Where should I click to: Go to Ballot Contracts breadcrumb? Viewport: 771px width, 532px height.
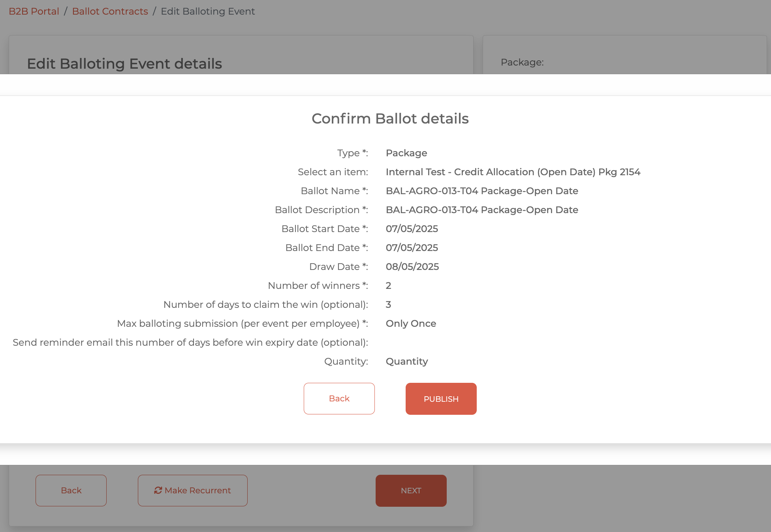[110, 11]
